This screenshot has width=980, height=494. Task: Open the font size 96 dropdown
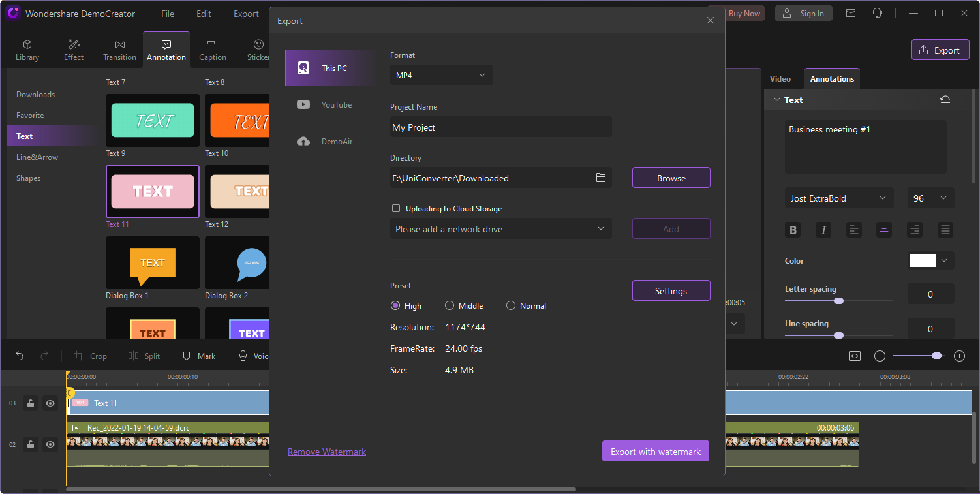pos(930,198)
